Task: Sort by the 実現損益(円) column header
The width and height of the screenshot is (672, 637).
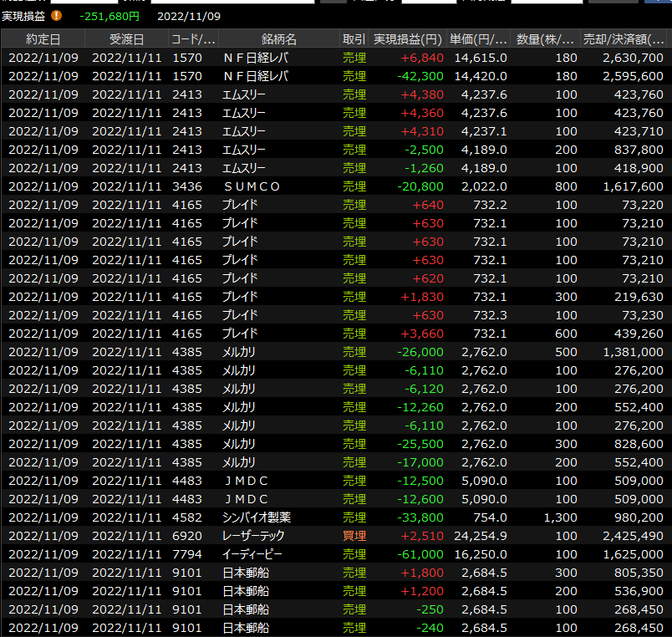Action: [407, 39]
